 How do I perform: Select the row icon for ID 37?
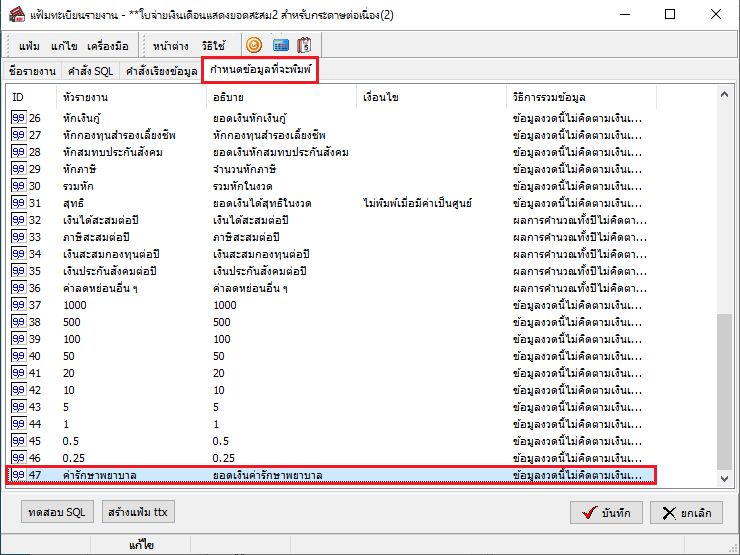18,304
